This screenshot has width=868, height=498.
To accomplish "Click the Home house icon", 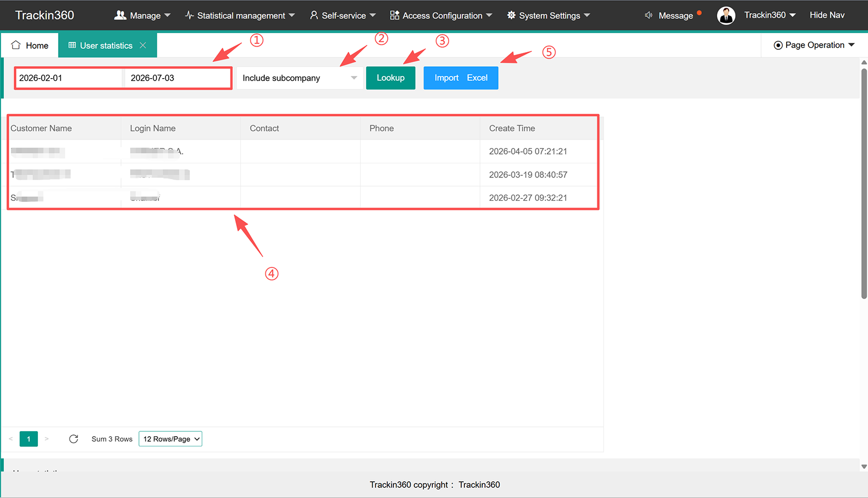I will click(16, 45).
